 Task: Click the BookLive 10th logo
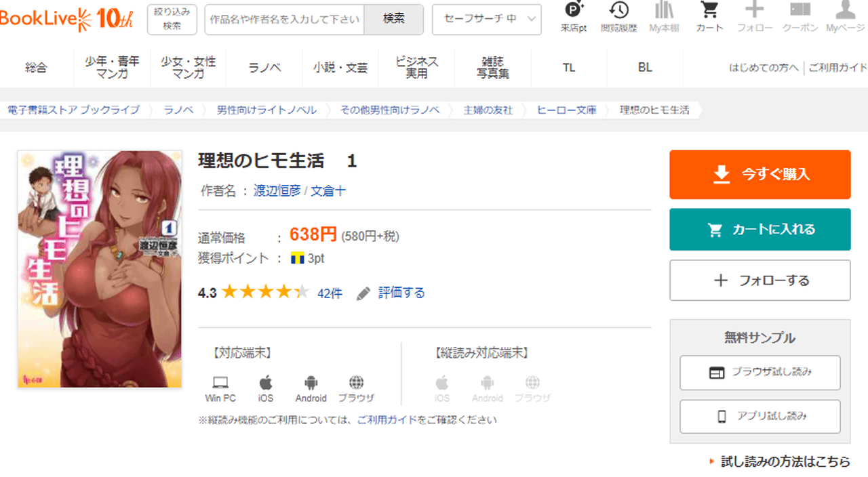pos(66,19)
